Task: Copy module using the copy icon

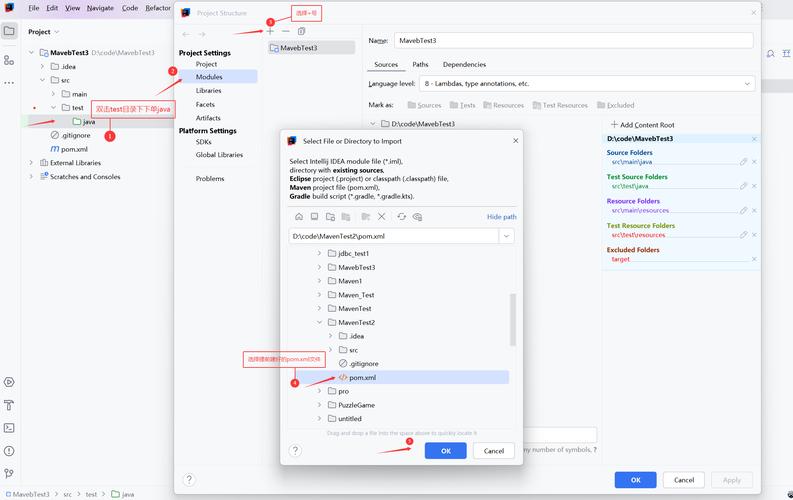Action: click(301, 31)
